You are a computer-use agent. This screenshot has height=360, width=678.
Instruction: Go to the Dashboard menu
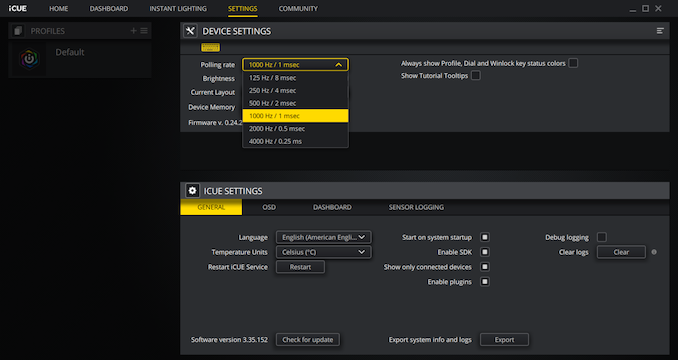[109, 9]
